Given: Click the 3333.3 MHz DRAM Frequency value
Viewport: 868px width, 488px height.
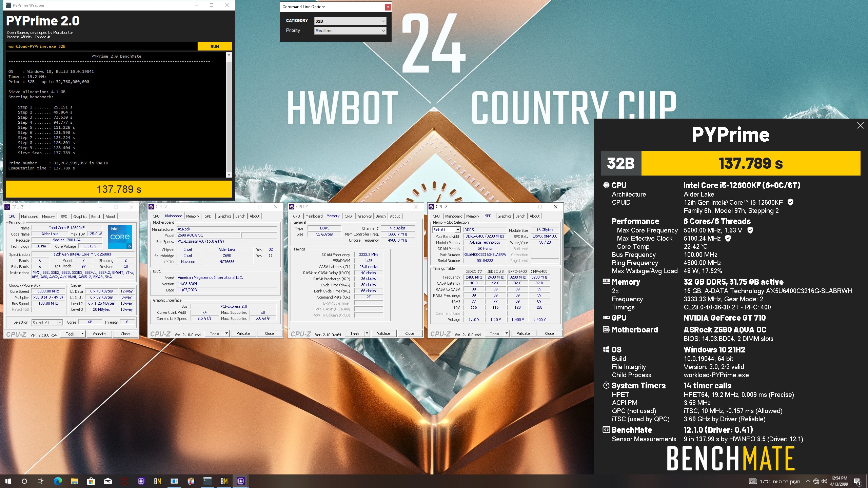Looking at the screenshot, I should [x=369, y=255].
